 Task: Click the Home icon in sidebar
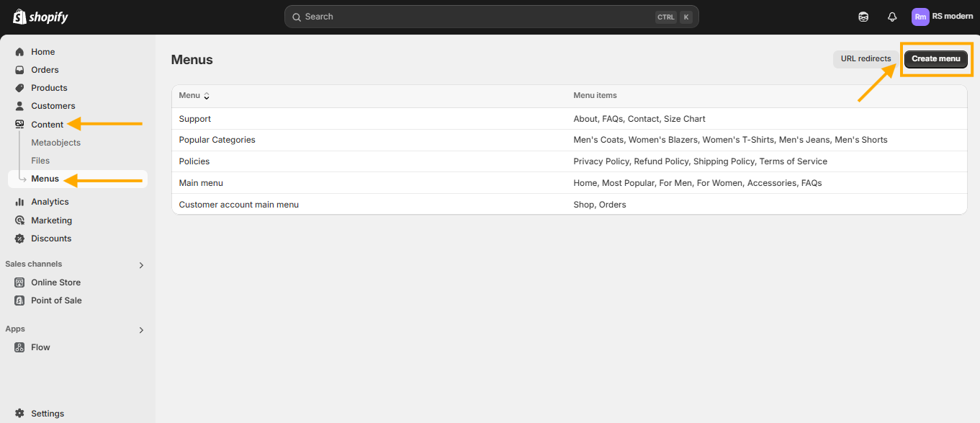tap(19, 52)
